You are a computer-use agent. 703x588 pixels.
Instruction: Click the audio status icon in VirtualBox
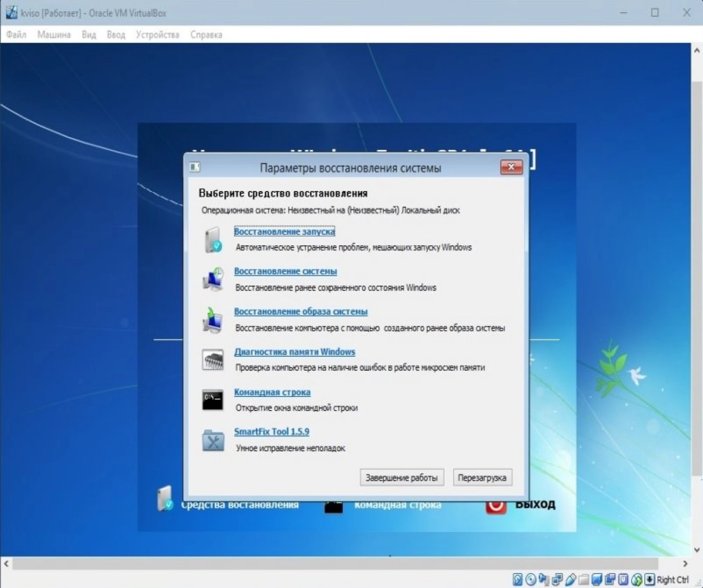(544, 579)
